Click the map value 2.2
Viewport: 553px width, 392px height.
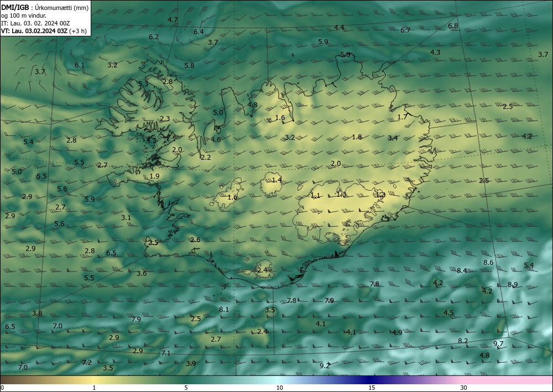(x=206, y=157)
